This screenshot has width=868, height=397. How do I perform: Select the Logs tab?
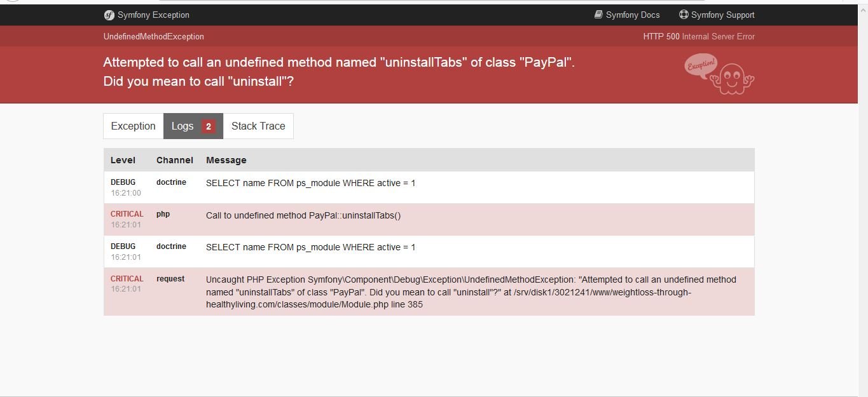pyautogui.click(x=183, y=126)
